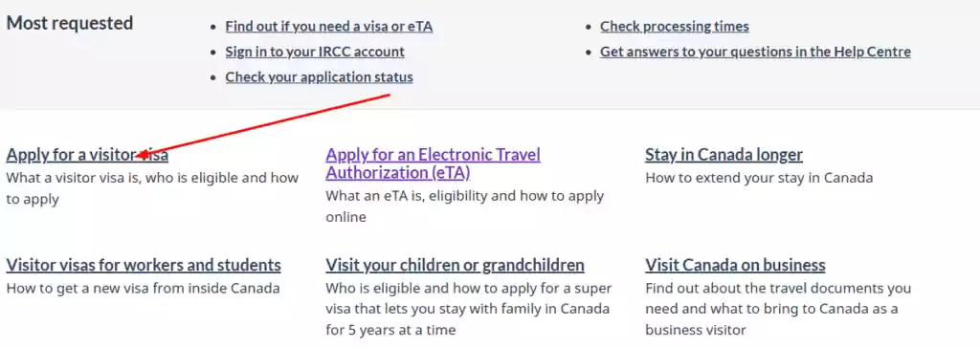Open Visitor visas for workers and students
Viewport: 980px width, 347px height.
(144, 265)
